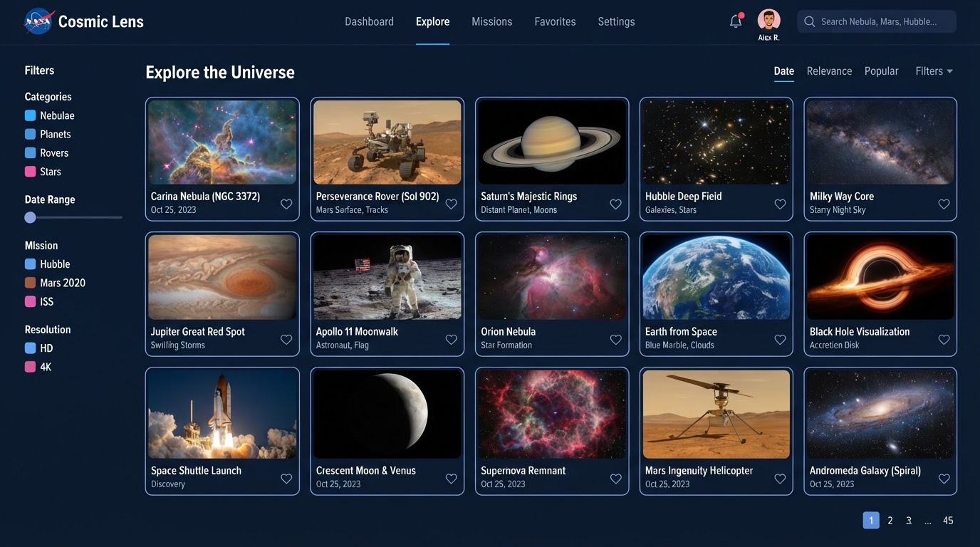
Task: Toggle the Stars category checkbox
Action: pyautogui.click(x=30, y=172)
